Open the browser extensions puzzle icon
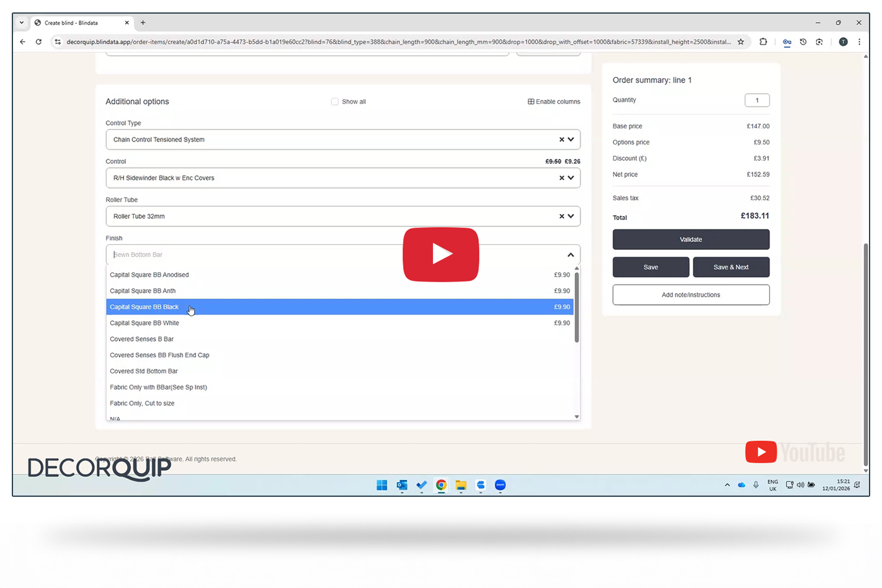Image resolution: width=882 pixels, height=588 pixels. coord(763,42)
